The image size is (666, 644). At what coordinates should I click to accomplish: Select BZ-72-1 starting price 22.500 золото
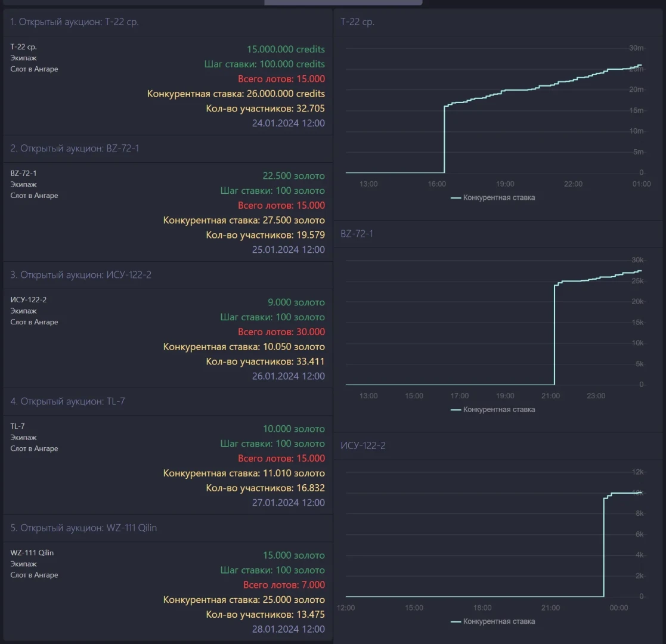(293, 176)
